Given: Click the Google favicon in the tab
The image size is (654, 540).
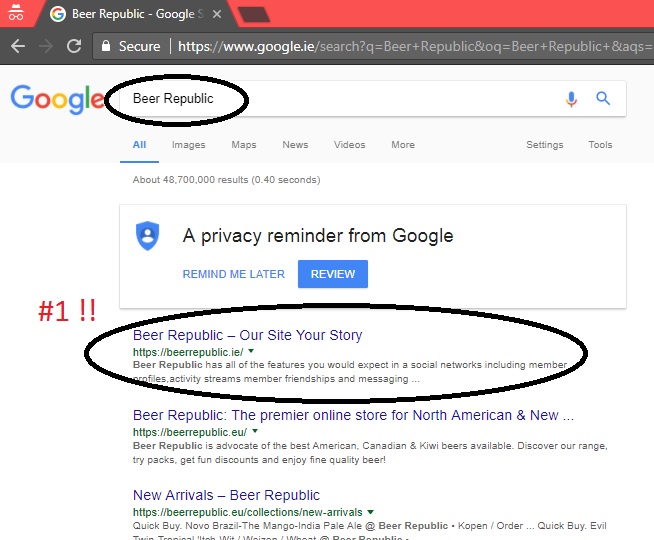Looking at the screenshot, I should (x=58, y=14).
